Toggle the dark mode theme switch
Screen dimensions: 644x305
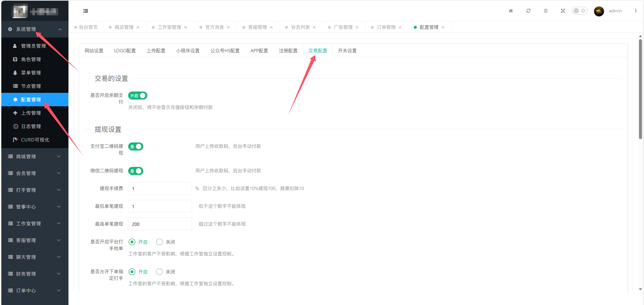point(579,11)
